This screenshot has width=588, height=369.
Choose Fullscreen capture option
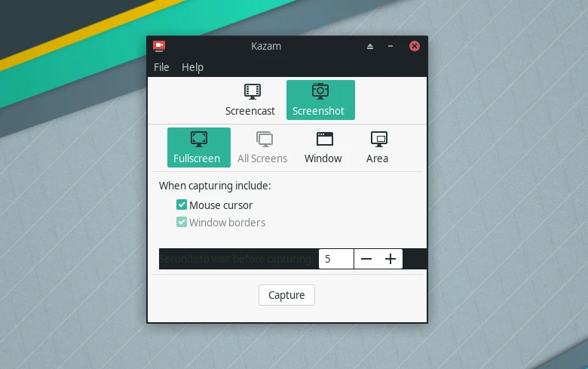[x=199, y=147]
